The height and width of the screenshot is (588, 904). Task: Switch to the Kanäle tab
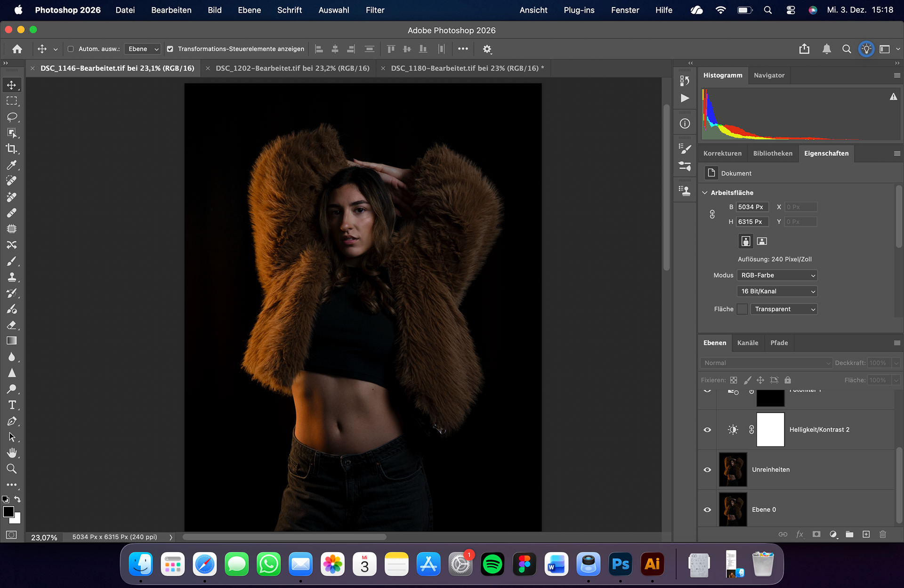click(x=748, y=343)
